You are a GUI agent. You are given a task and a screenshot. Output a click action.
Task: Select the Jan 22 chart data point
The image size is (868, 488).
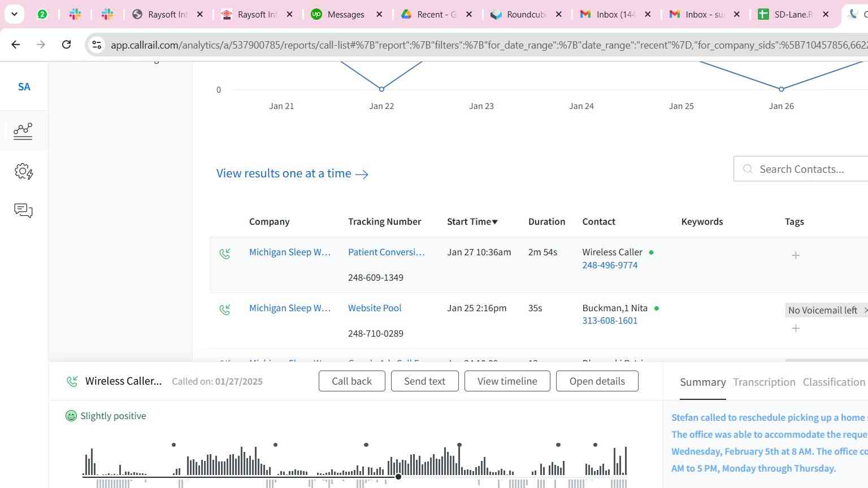coord(381,89)
